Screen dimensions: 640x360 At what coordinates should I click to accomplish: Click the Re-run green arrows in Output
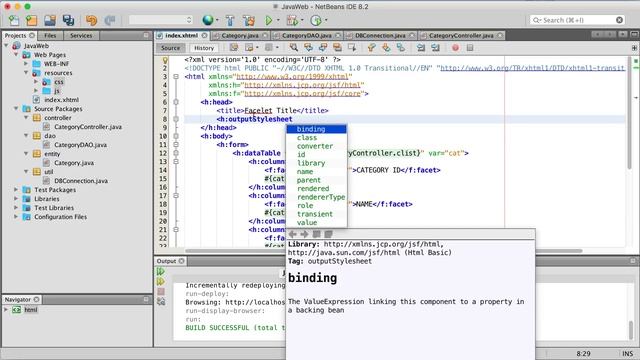[161, 271]
